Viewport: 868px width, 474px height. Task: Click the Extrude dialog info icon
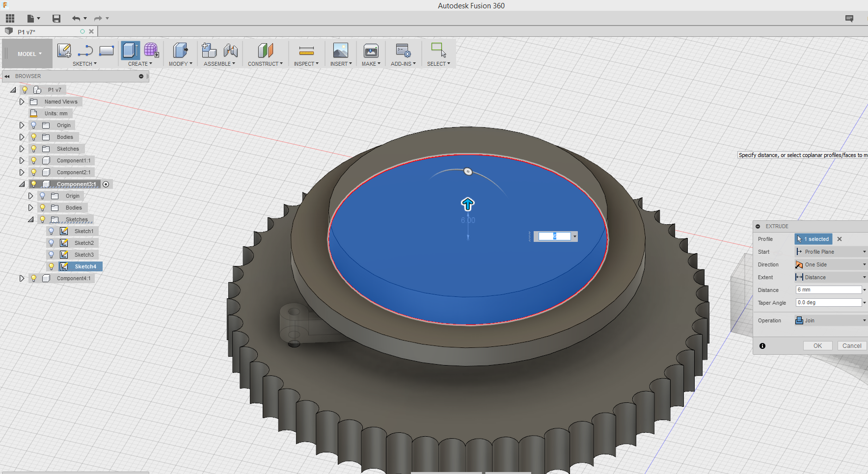762,346
